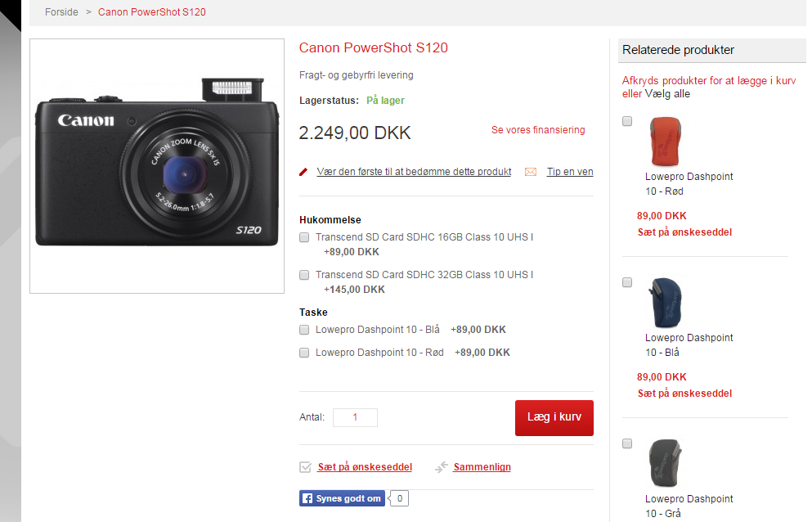Viewport: 812px width, 522px height.
Task: Click the Taske section heading
Action: [x=313, y=312]
